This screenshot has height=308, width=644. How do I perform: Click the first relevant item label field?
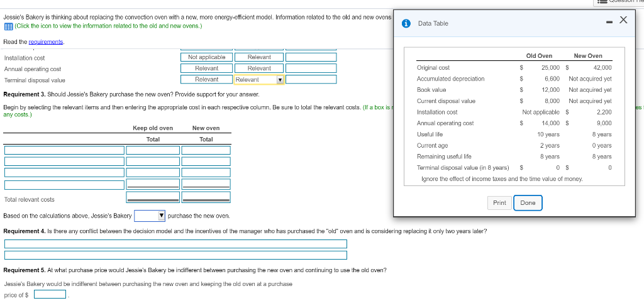click(x=64, y=150)
